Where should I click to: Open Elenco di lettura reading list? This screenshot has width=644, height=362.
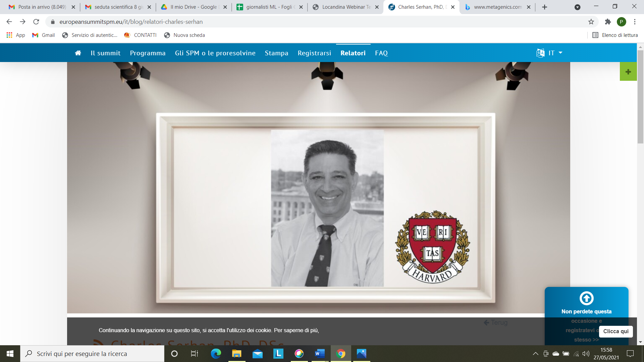(x=615, y=35)
